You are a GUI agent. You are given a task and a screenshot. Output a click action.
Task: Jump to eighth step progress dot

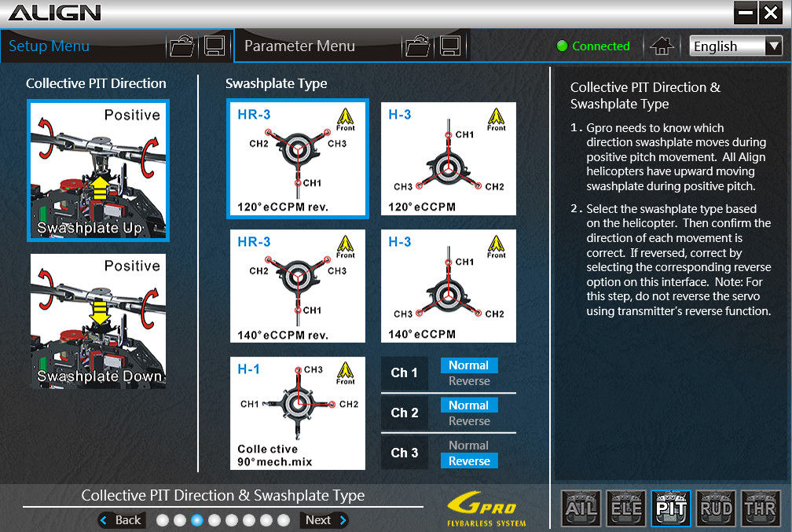[284, 520]
